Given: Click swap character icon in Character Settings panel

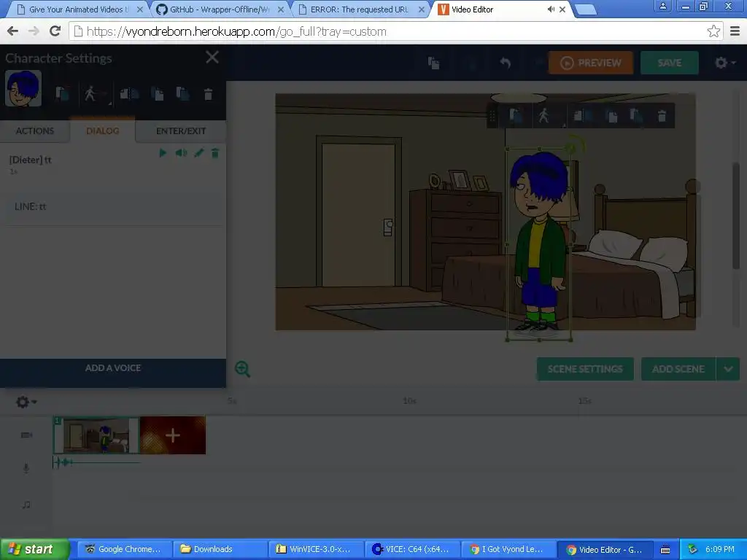Looking at the screenshot, I should [63, 93].
